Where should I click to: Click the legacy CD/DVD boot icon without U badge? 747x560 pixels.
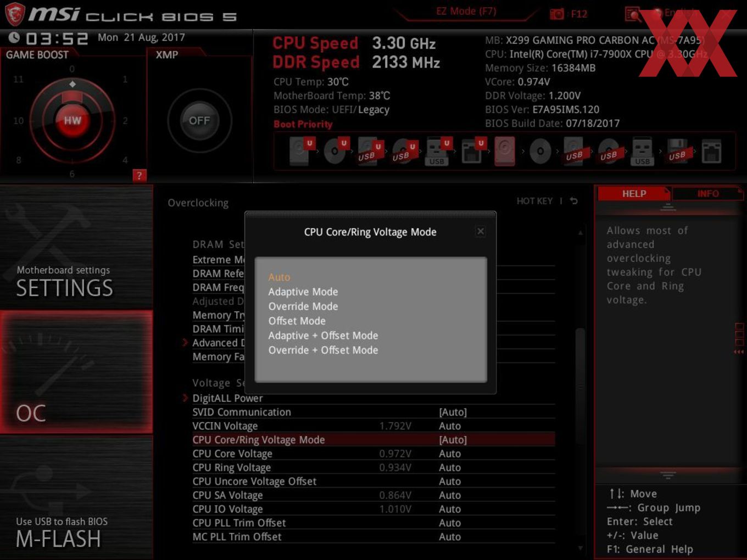(x=540, y=151)
